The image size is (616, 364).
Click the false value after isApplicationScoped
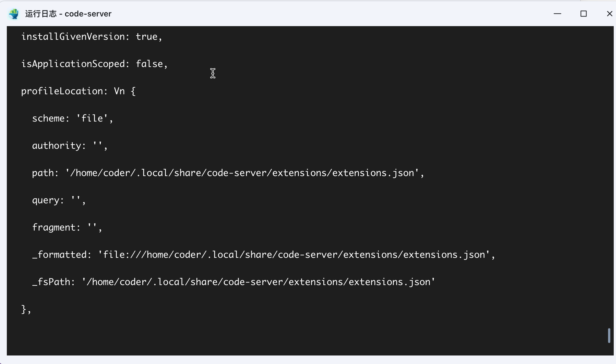point(149,64)
